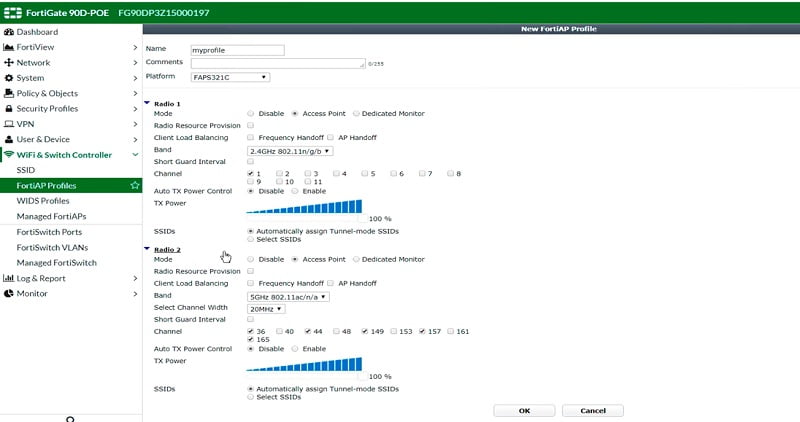This screenshot has height=422, width=800.
Task: Check Radio 1 Radio Resource Provision box
Action: pyautogui.click(x=251, y=125)
